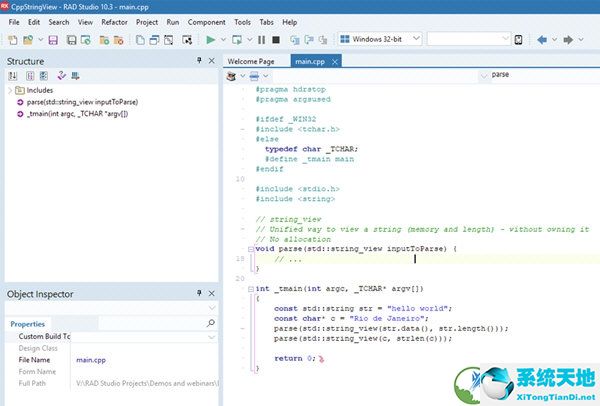Close the Object Inspector panel
Viewport: 600px width, 406px height.
tap(212, 293)
